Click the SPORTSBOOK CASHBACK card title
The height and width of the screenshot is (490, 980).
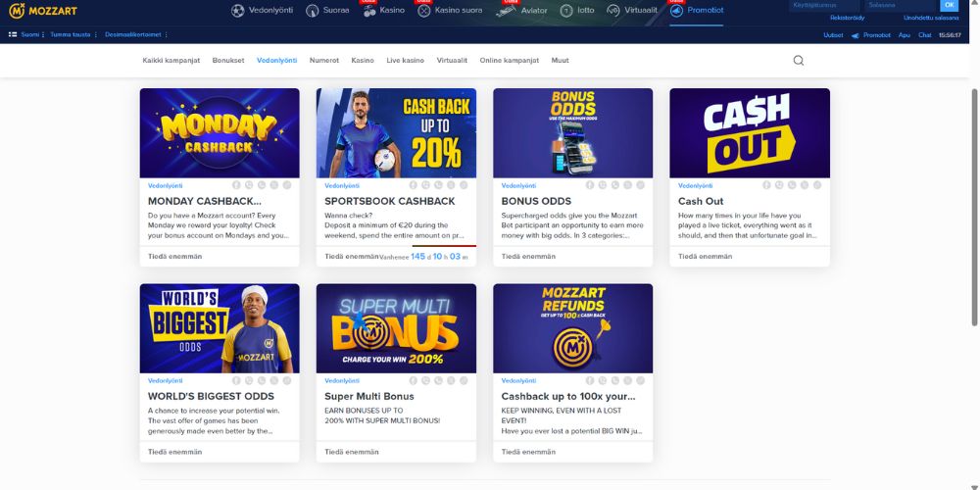(x=390, y=201)
